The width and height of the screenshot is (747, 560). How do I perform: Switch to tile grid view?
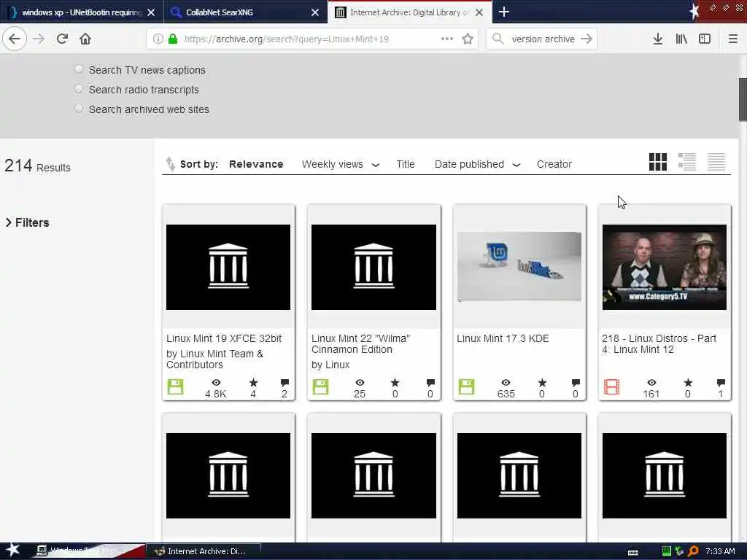click(658, 162)
